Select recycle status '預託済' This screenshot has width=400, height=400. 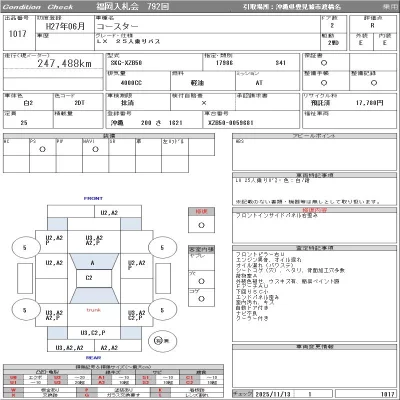[x=320, y=103]
